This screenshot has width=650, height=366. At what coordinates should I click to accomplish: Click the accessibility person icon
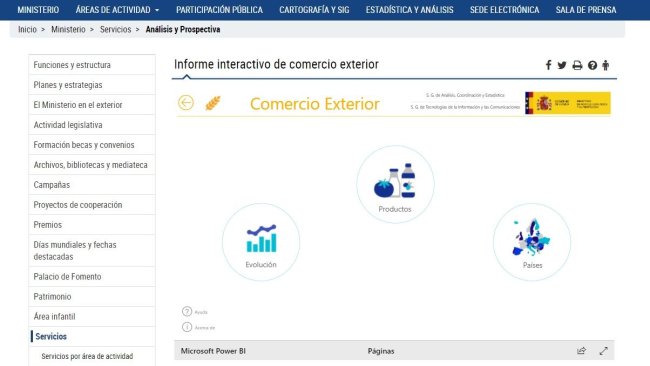[606, 65]
